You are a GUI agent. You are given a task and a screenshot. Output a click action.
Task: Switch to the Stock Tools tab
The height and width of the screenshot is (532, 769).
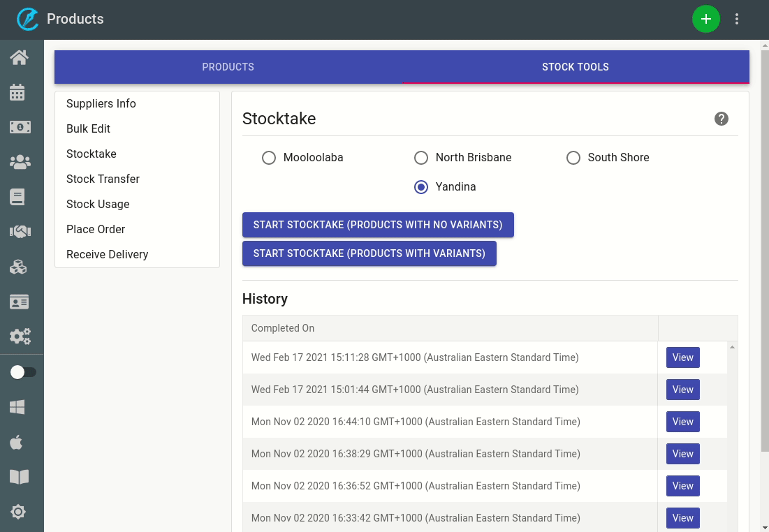click(576, 67)
